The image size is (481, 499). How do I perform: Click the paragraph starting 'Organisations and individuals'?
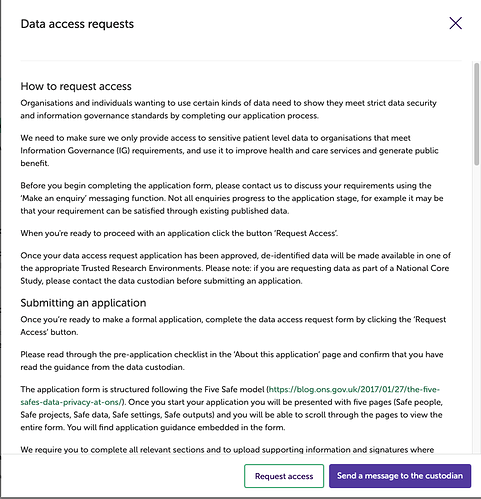pyautogui.click(x=229, y=109)
